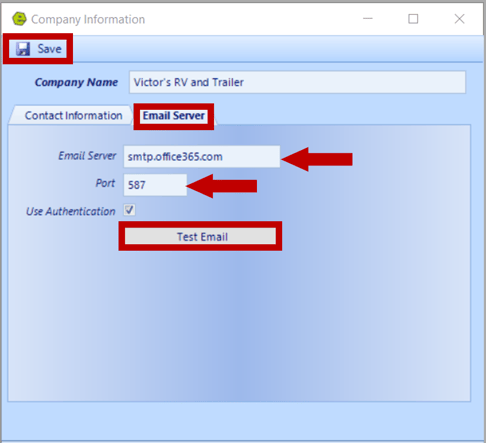Screen dimensions: 486x443
Task: Click into the Company Name text field
Action: point(297,82)
